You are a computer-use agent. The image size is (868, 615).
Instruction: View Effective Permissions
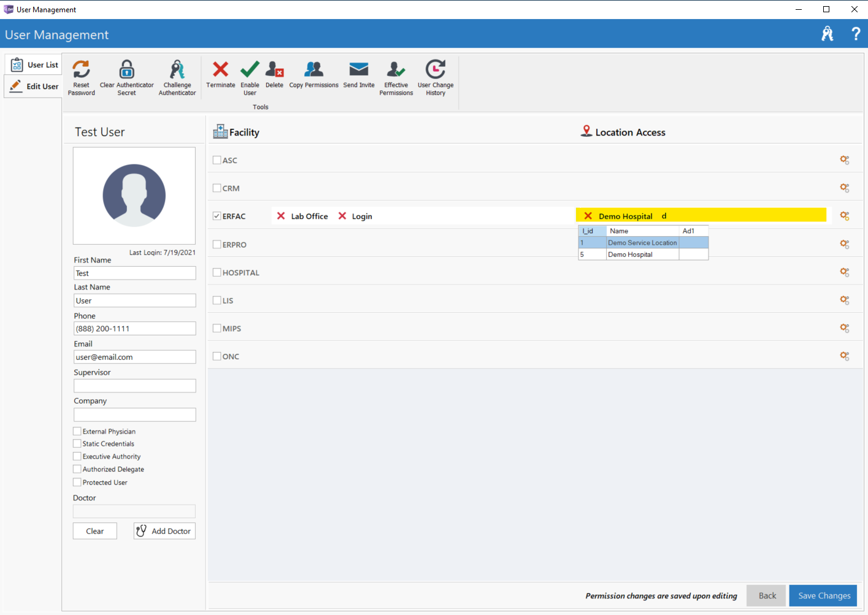pyautogui.click(x=396, y=70)
